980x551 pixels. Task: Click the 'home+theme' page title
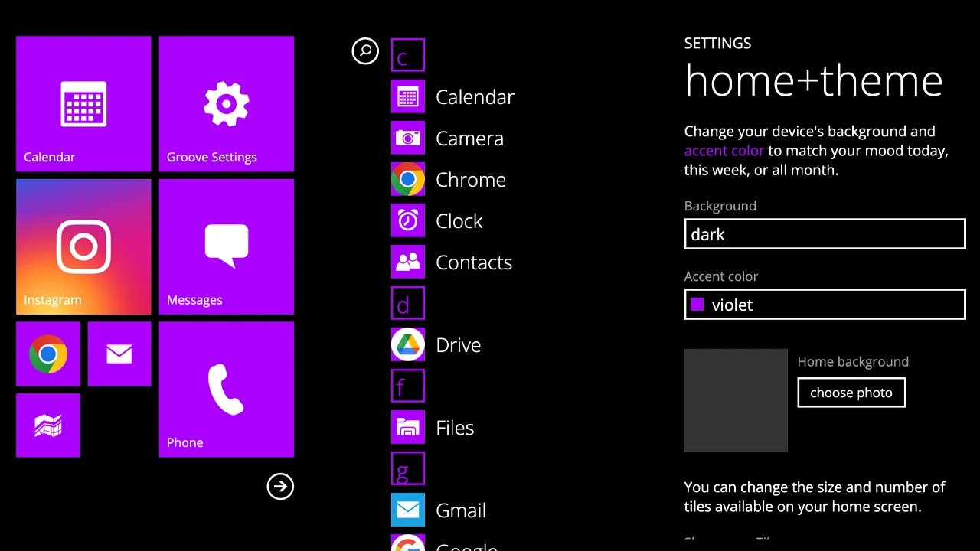pos(814,80)
